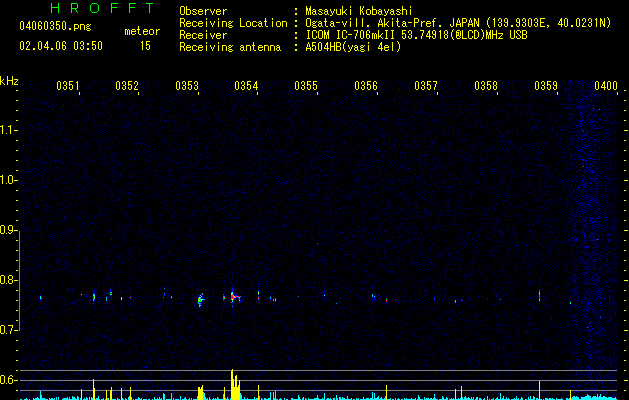Click the Receiver label

[x=203, y=35]
